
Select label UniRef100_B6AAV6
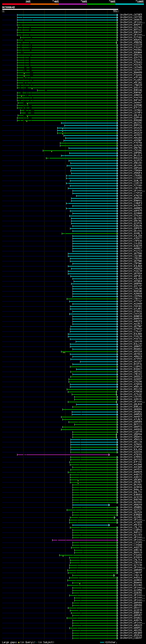click(131, 583)
